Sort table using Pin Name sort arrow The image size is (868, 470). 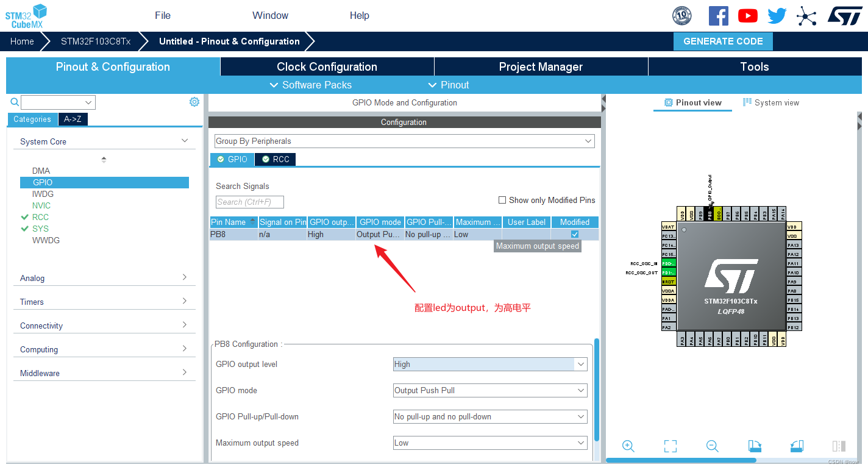click(x=253, y=222)
